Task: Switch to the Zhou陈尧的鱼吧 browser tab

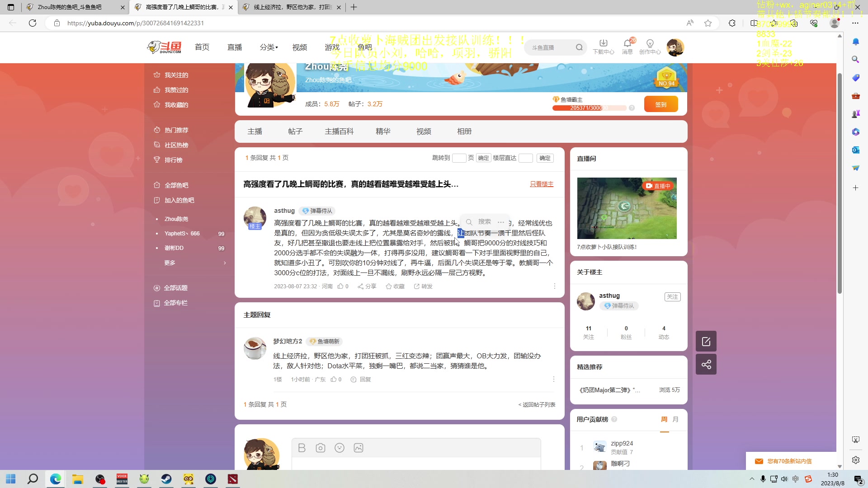Action: coord(75,7)
